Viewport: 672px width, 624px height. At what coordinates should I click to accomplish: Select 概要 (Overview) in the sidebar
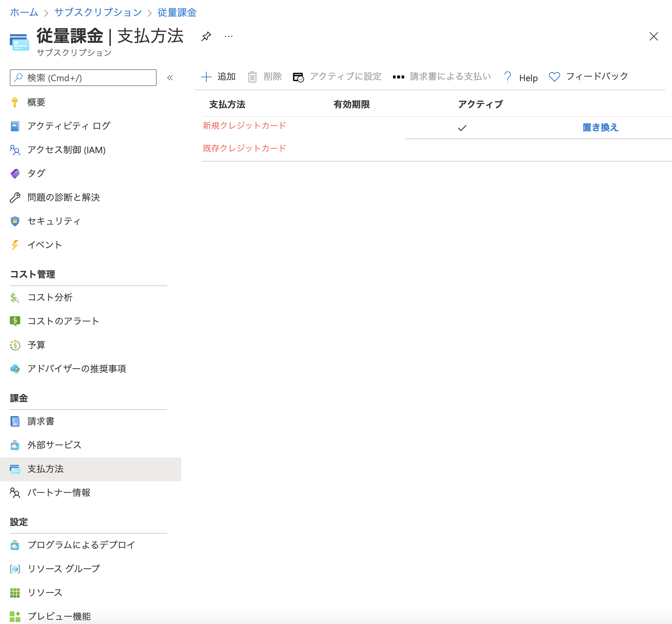tap(36, 102)
